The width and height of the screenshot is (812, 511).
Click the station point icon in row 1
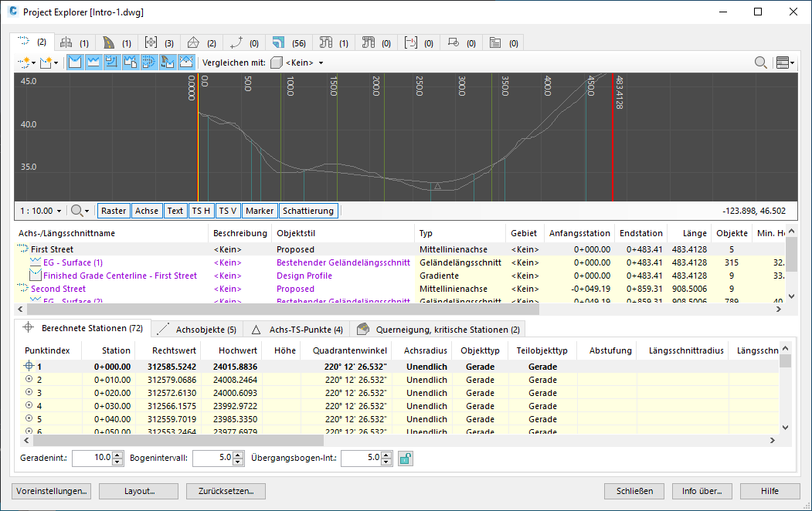[29, 366]
